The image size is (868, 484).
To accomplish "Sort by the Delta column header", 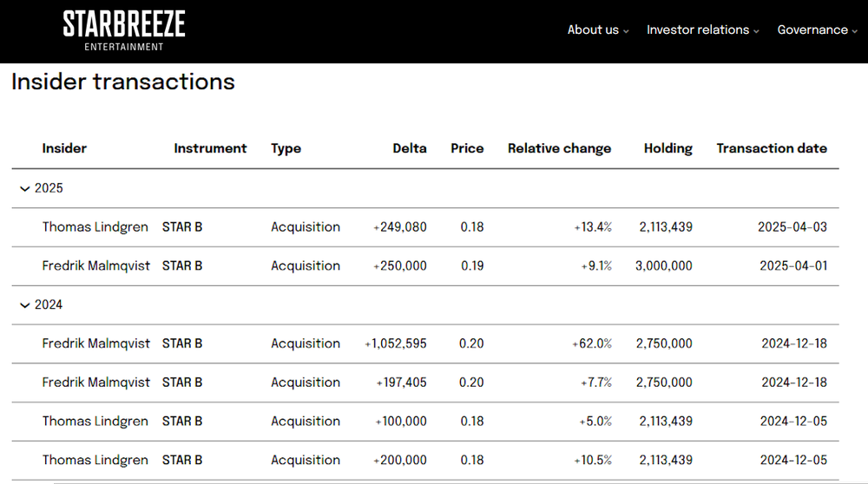I will (410, 148).
